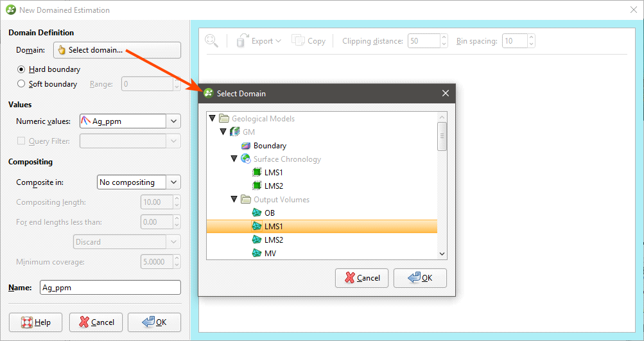Image resolution: width=644 pixels, height=341 pixels.
Task: Cancel the Select Domain dialog
Action: [362, 278]
